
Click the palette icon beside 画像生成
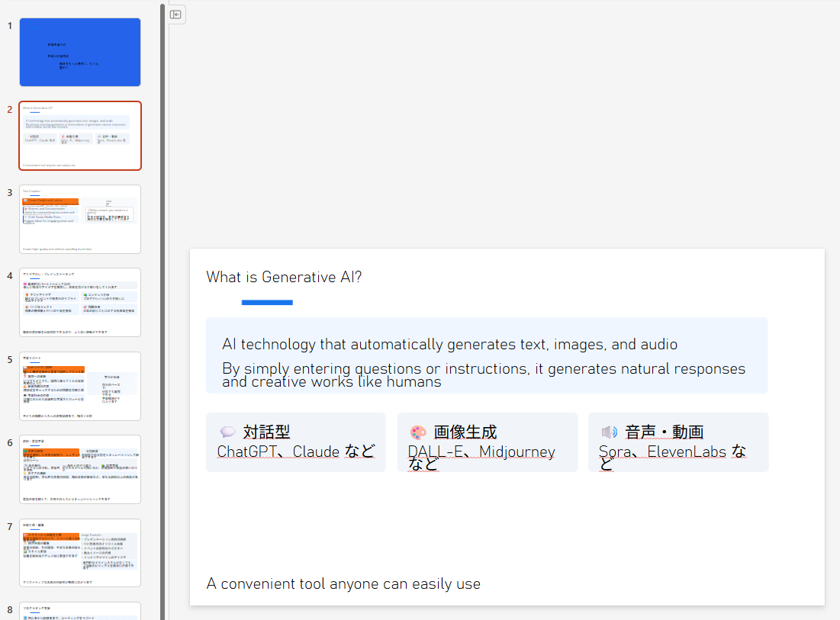click(x=418, y=432)
